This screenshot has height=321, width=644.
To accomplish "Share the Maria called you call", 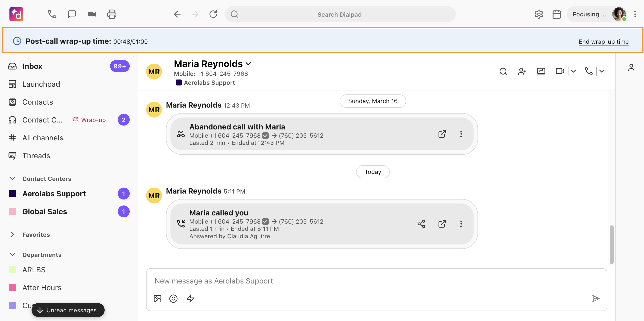I will coord(421,224).
